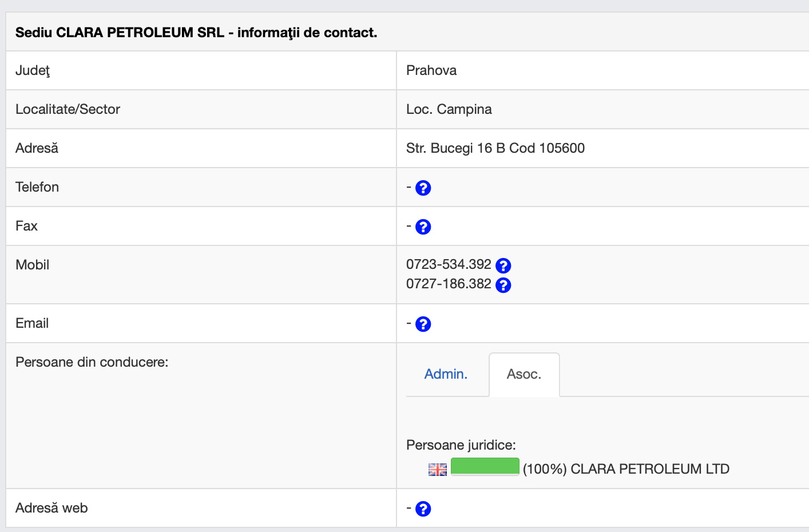The width and height of the screenshot is (809, 532).
Task: Click the question mark icon in Fax row
Action: click(x=423, y=227)
